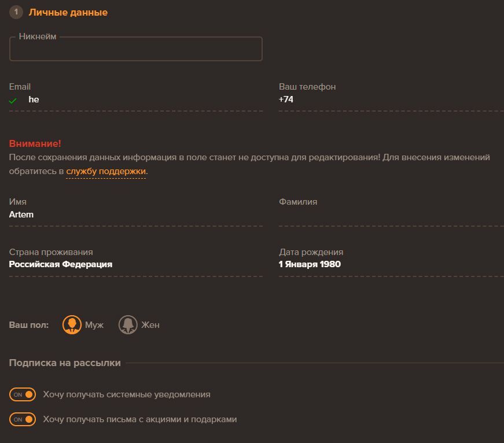Choose the "Жен" gender label
The height and width of the screenshot is (443, 504).
pyautogui.click(x=150, y=325)
